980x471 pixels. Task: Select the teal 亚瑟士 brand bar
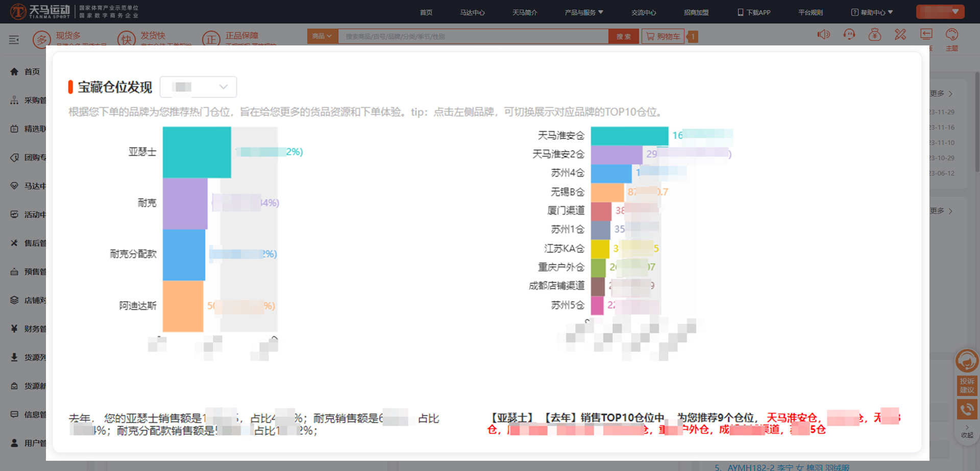(x=197, y=152)
